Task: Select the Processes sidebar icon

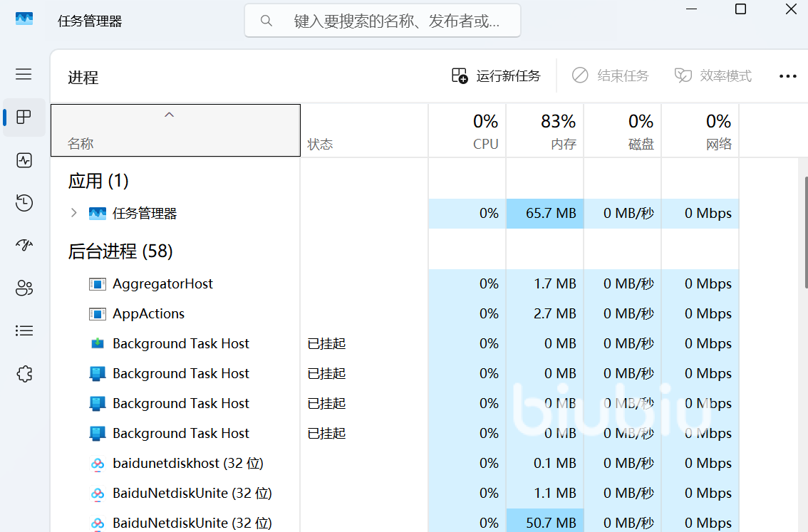Action: pos(24,117)
